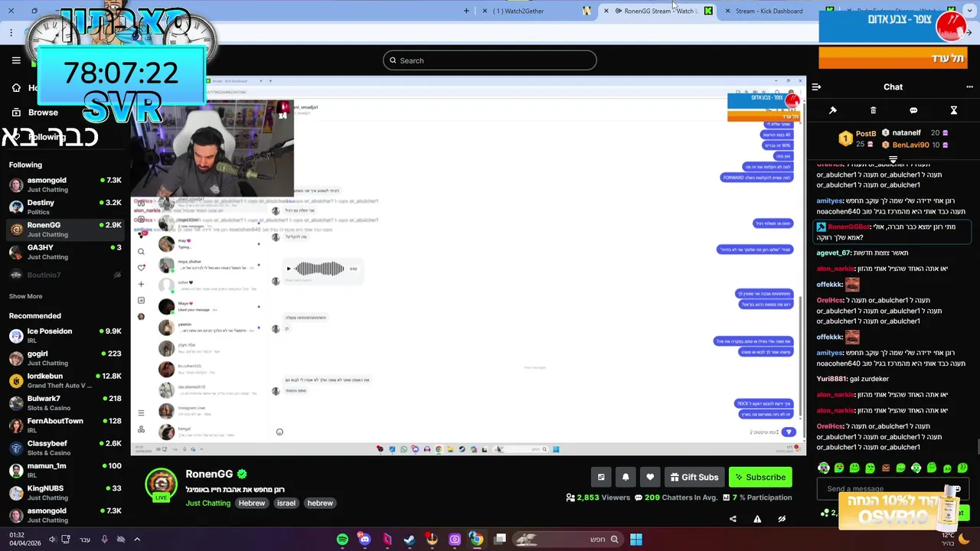Click the brown square emote in emote row
Image resolution: width=980 pixels, height=551 pixels.
point(886,468)
